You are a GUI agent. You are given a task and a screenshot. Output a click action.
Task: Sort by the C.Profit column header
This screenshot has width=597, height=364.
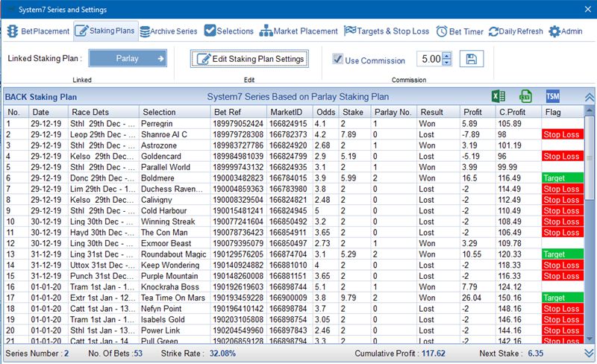pyautogui.click(x=518, y=112)
